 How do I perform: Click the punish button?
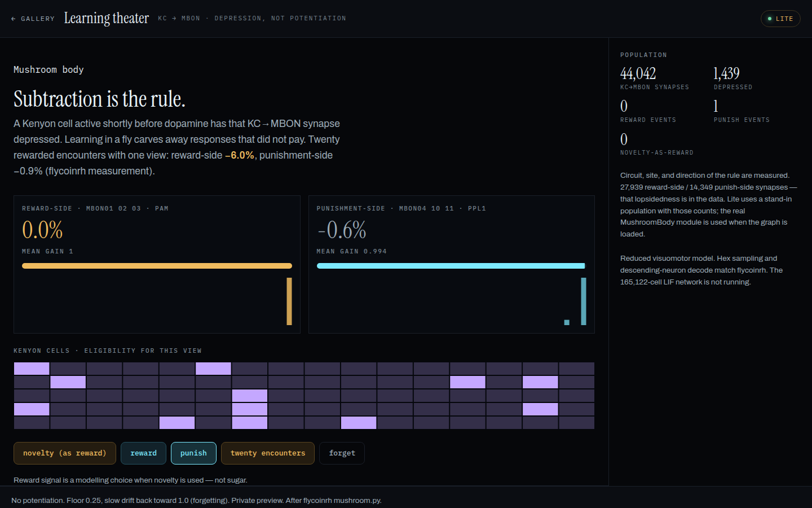(193, 453)
